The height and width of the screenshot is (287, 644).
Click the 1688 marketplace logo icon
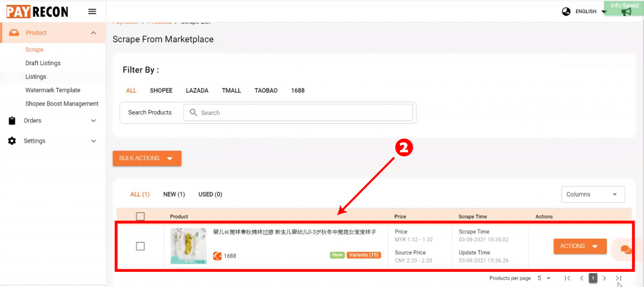point(217,256)
